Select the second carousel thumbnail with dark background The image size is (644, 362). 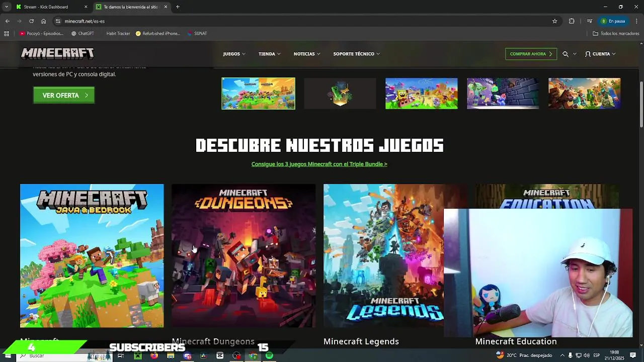(x=340, y=94)
